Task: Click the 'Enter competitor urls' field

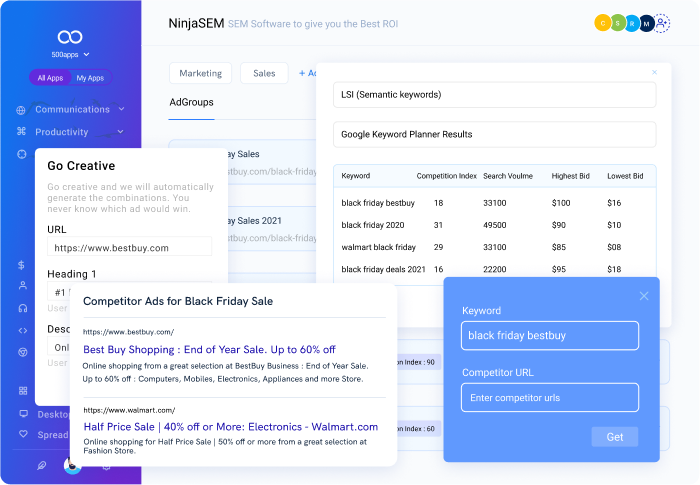Action: 550,397
